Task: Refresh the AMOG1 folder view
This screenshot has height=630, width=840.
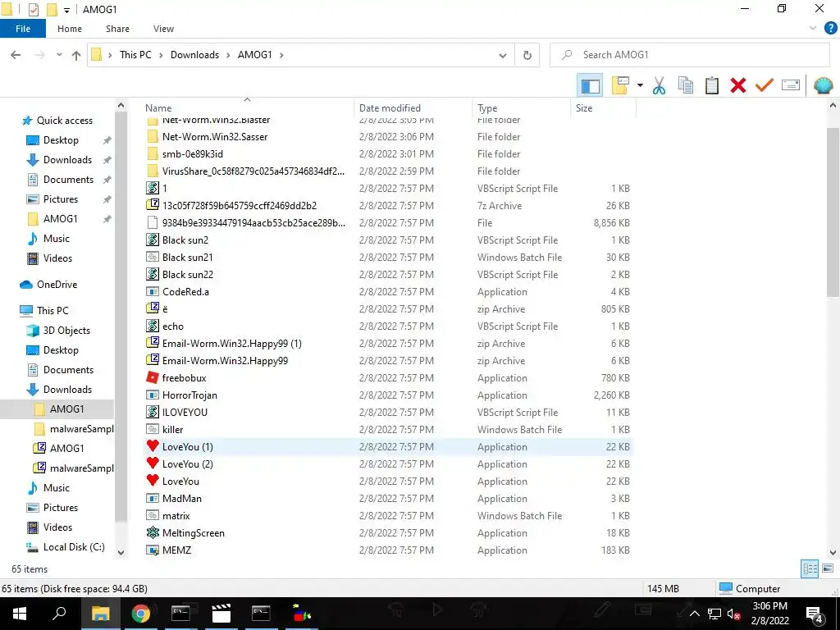Action: coord(527,55)
